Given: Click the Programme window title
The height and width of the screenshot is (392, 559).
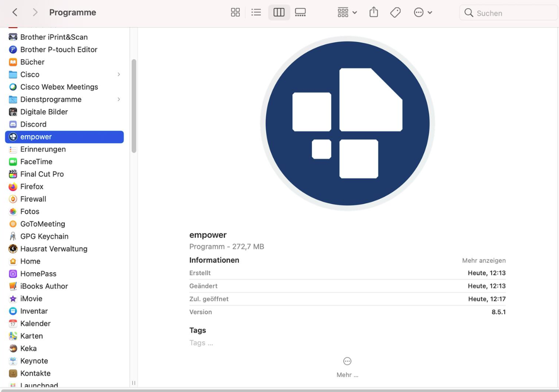Looking at the screenshot, I should (x=73, y=13).
